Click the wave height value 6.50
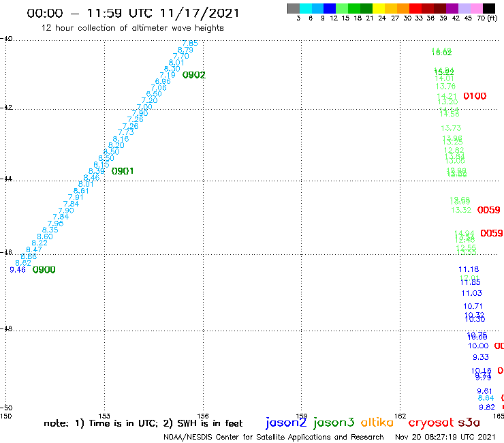The width and height of the screenshot is (504, 443). pos(154,94)
